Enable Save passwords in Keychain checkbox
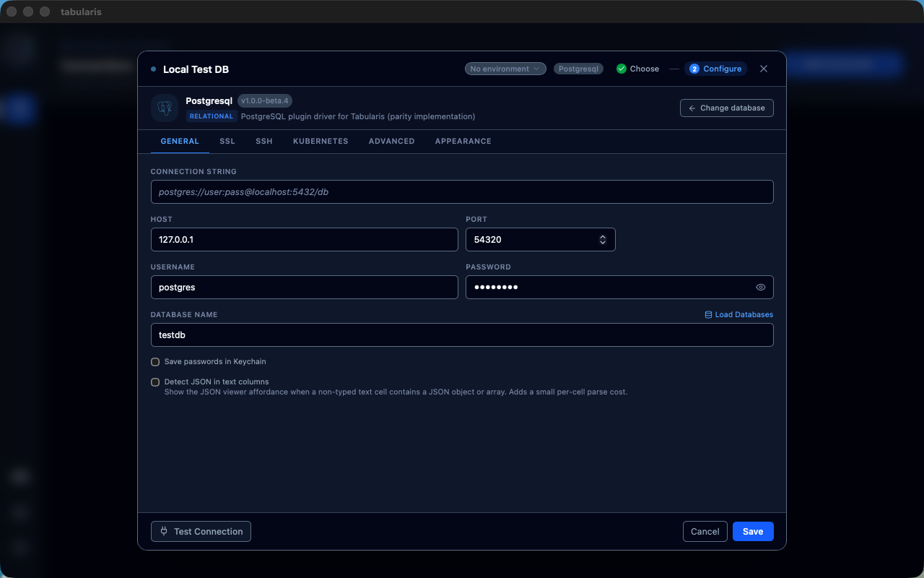The height and width of the screenshot is (578, 924). [x=155, y=362]
